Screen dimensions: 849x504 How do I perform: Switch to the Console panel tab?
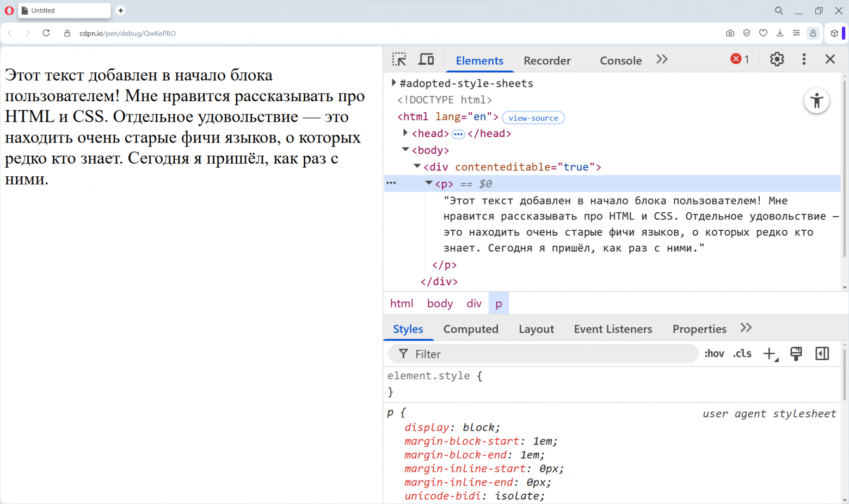[621, 60]
